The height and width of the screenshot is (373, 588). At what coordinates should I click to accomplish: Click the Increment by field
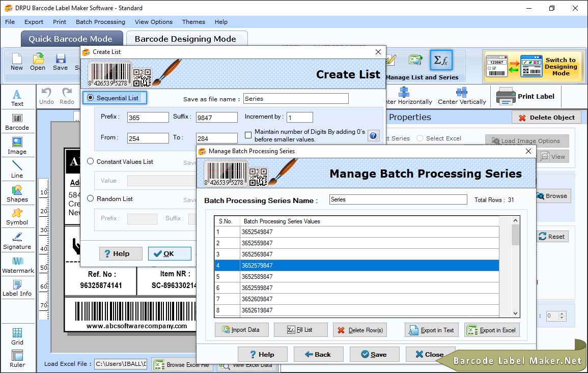click(300, 118)
